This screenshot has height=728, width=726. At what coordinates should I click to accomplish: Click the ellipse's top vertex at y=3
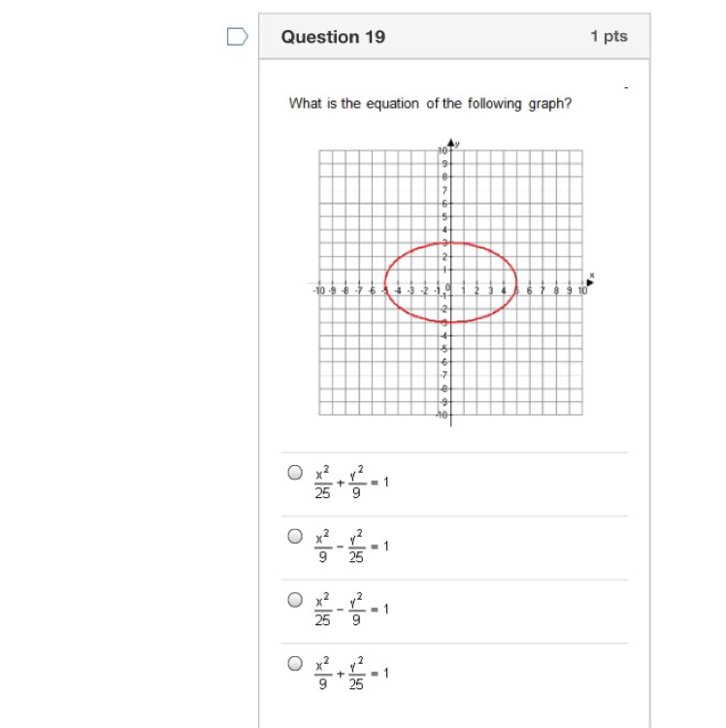(450, 243)
